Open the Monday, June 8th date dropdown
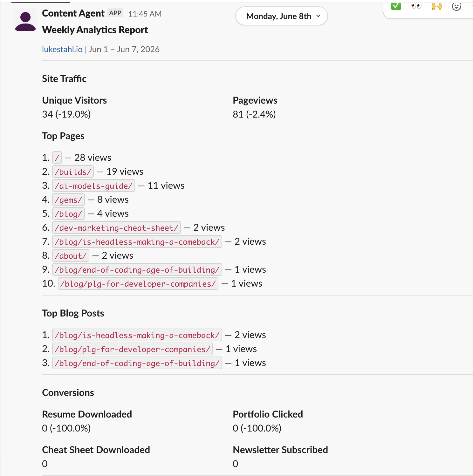Image resolution: width=473 pixels, height=476 pixels. click(282, 16)
